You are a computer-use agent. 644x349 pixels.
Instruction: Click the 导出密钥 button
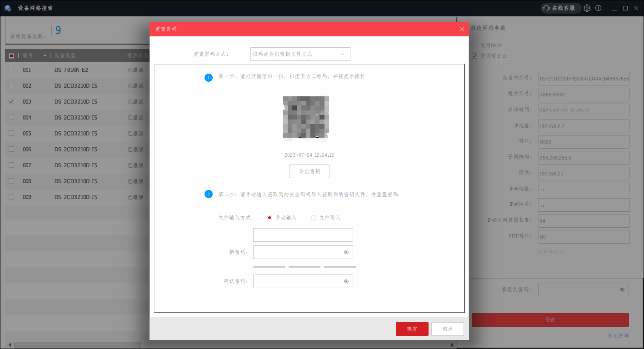click(310, 171)
